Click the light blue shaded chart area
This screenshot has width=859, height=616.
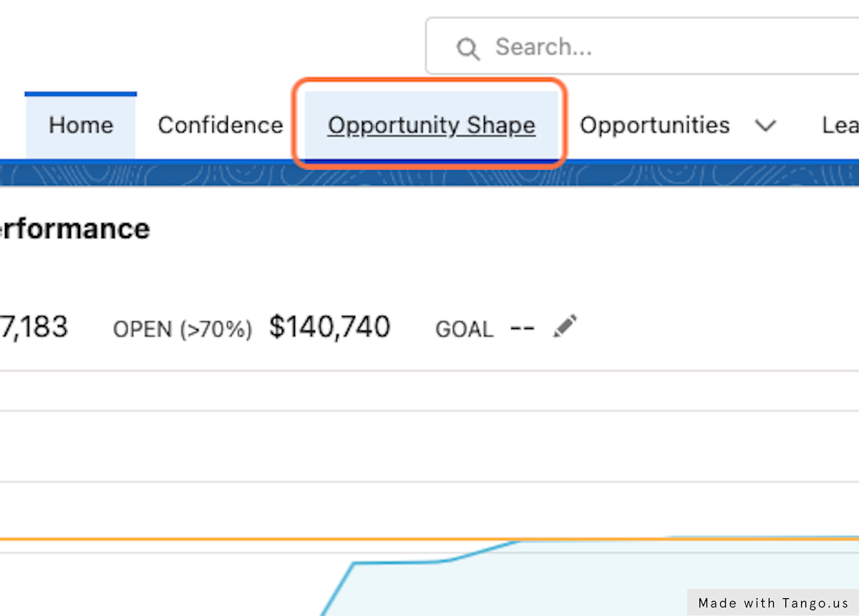(x=573, y=580)
